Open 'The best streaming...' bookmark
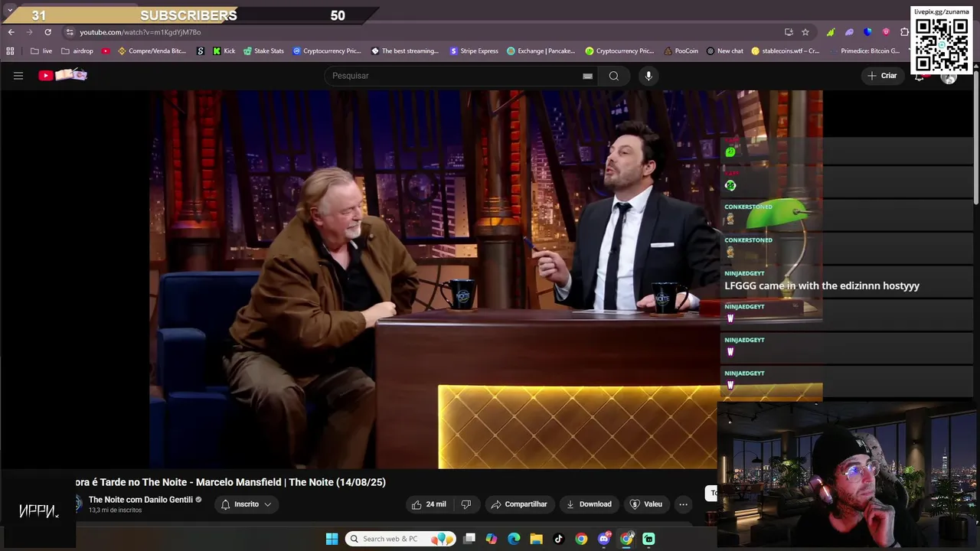 point(405,51)
